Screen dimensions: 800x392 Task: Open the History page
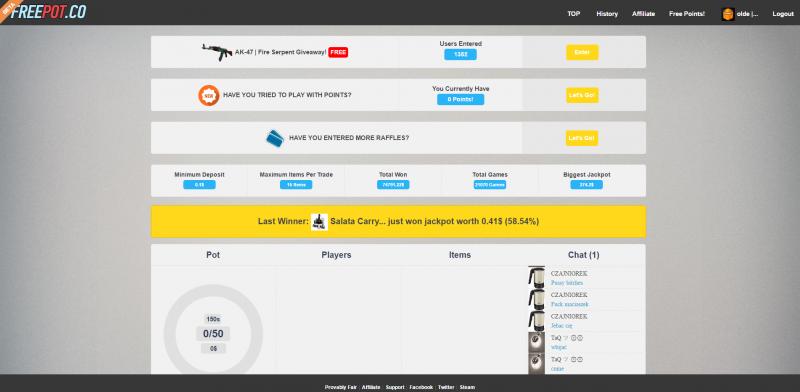607,14
